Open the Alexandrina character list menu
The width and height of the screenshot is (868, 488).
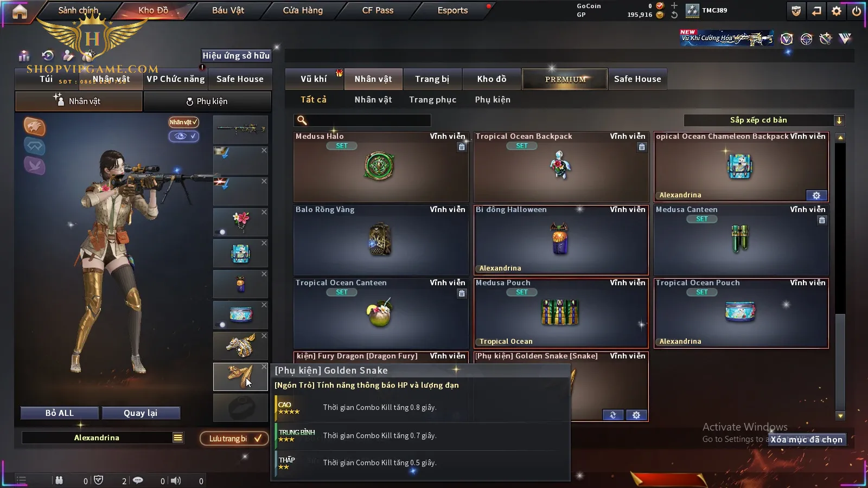click(x=178, y=438)
